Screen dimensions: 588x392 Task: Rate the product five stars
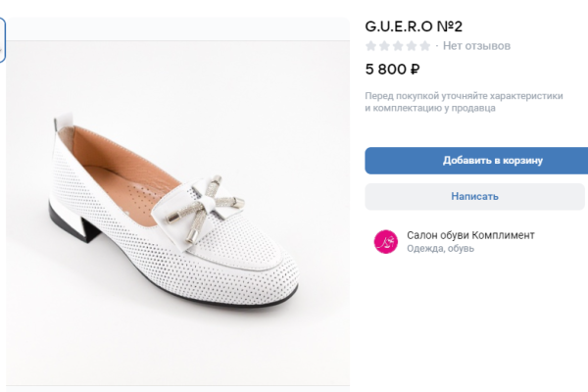click(x=424, y=46)
